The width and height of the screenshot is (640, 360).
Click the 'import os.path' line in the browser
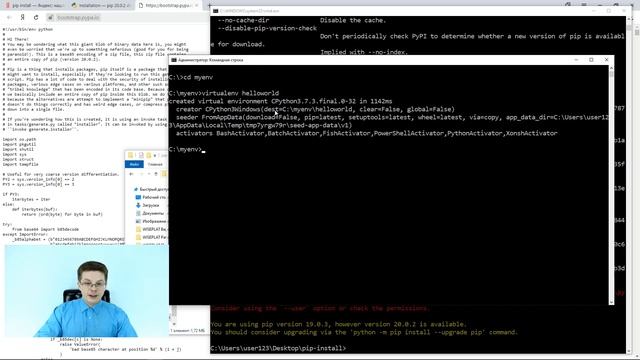(x=18, y=139)
